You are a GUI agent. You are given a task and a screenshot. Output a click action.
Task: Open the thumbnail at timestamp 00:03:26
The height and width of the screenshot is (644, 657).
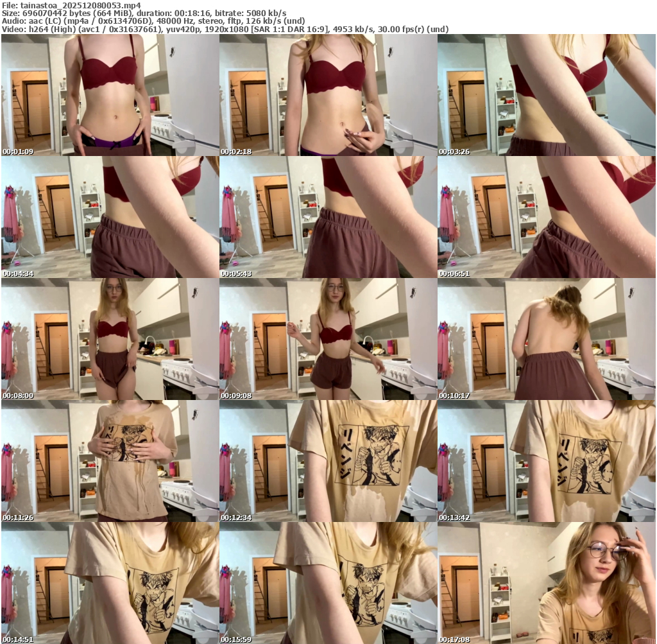[x=547, y=95]
